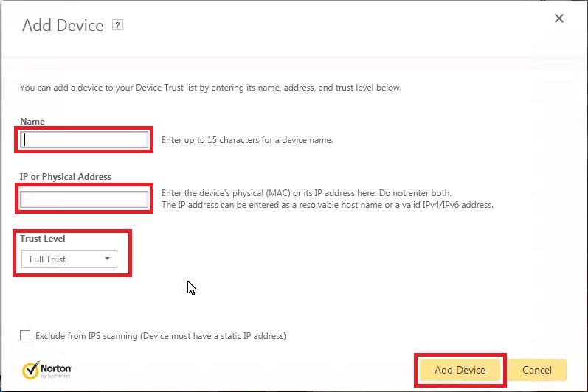Click the MAC or IP address instruction text

[306, 193]
